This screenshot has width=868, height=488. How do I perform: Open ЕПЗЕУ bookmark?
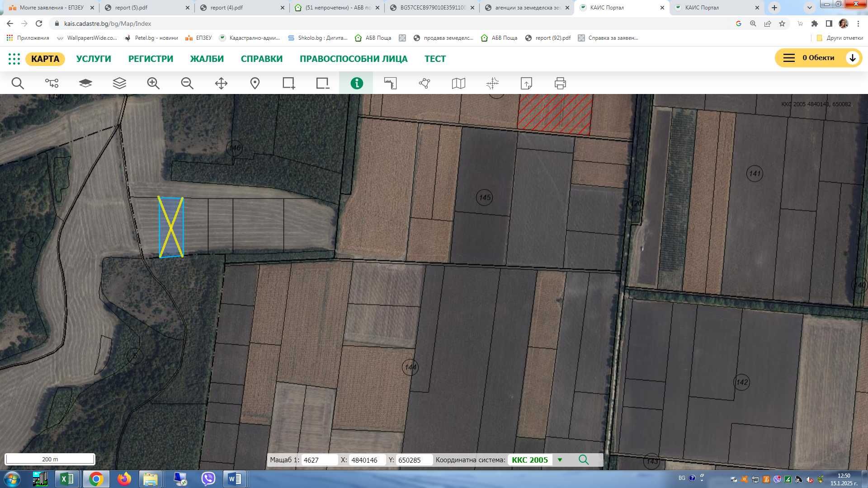198,38
